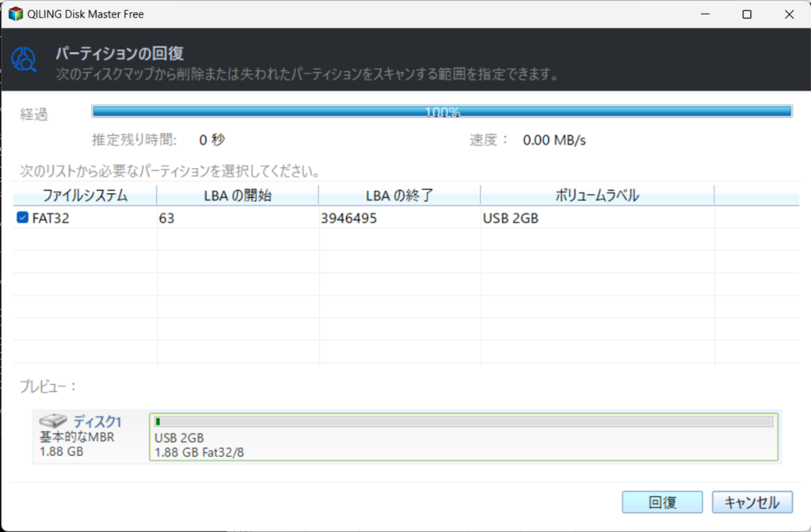Image resolution: width=811 pixels, height=532 pixels.
Task: Sort by ファイルシステム column header
Action: pyautogui.click(x=85, y=196)
